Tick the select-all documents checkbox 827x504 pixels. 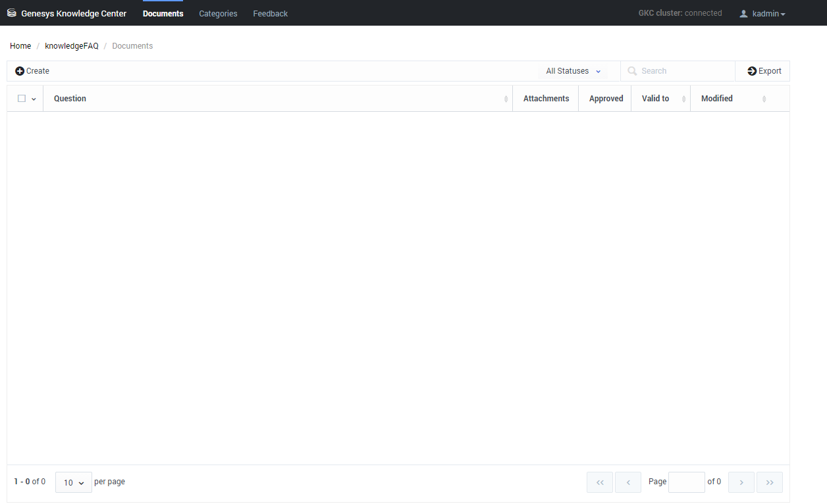[22, 99]
